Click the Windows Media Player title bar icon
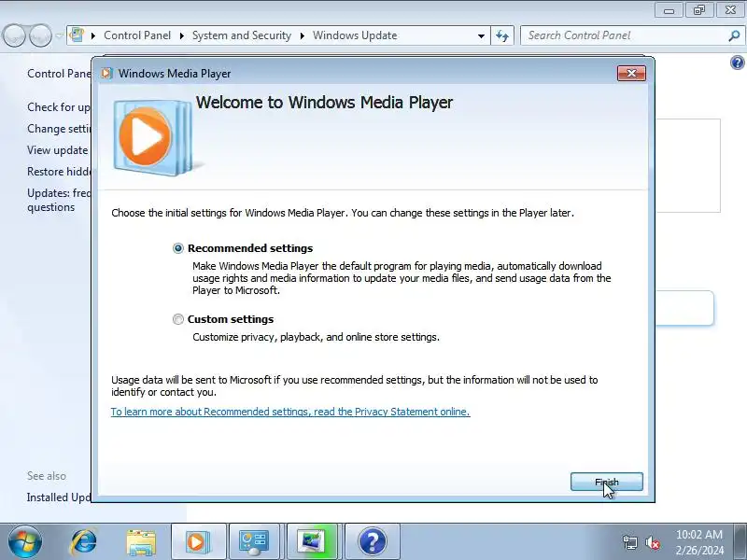 [106, 74]
